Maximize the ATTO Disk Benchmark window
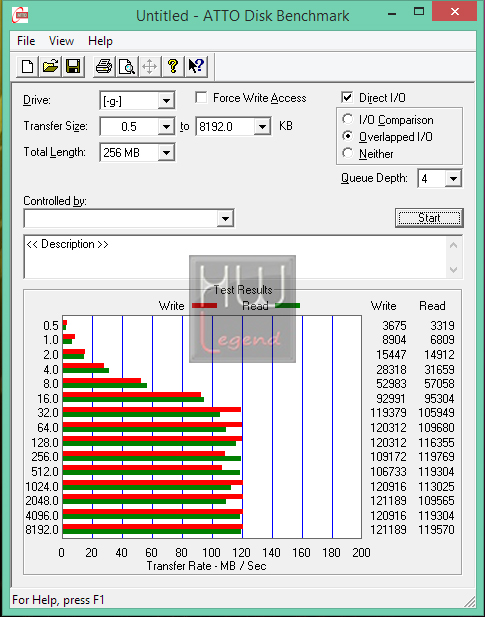Viewport: 485px width, 617px height. click(x=419, y=12)
